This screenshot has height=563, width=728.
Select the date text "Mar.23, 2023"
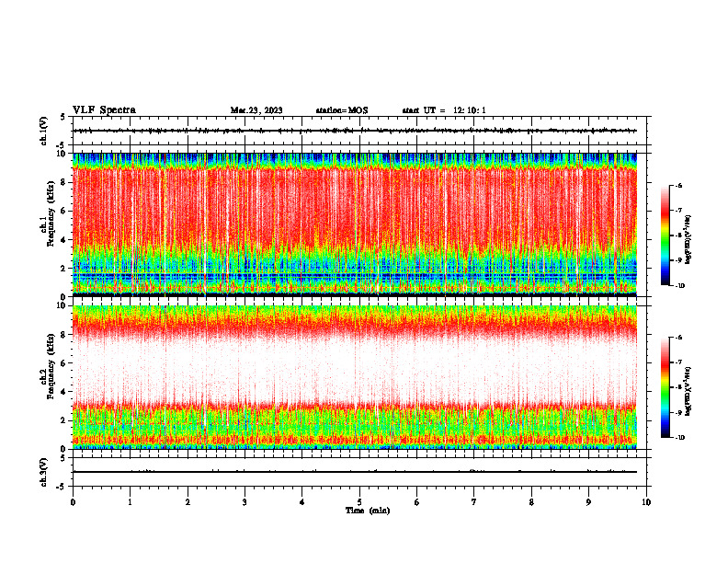[256, 110]
